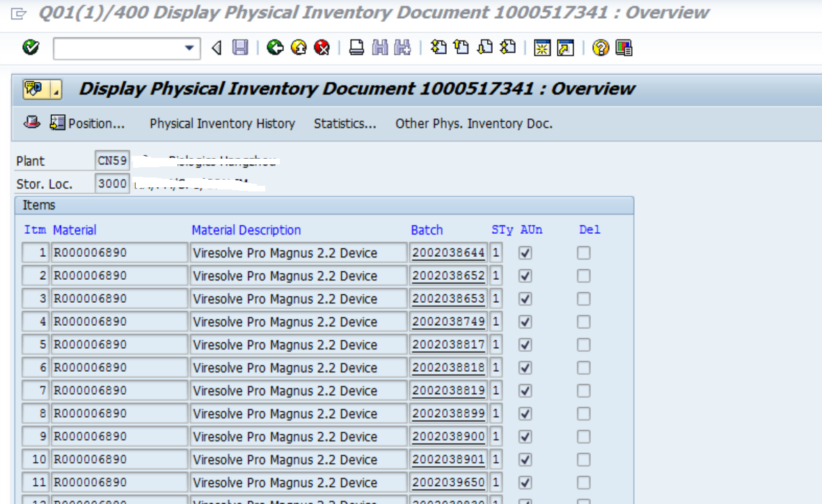Screen dimensions: 822x504
Task: Click the STy value in item row 5
Action: 496,345
